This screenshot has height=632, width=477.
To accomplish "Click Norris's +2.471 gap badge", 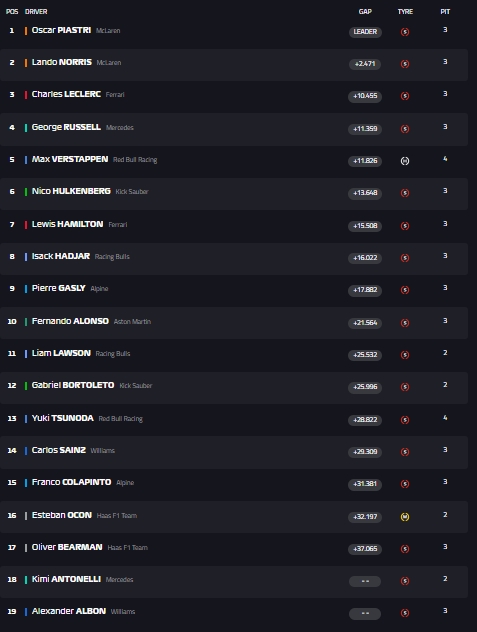I will (365, 64).
